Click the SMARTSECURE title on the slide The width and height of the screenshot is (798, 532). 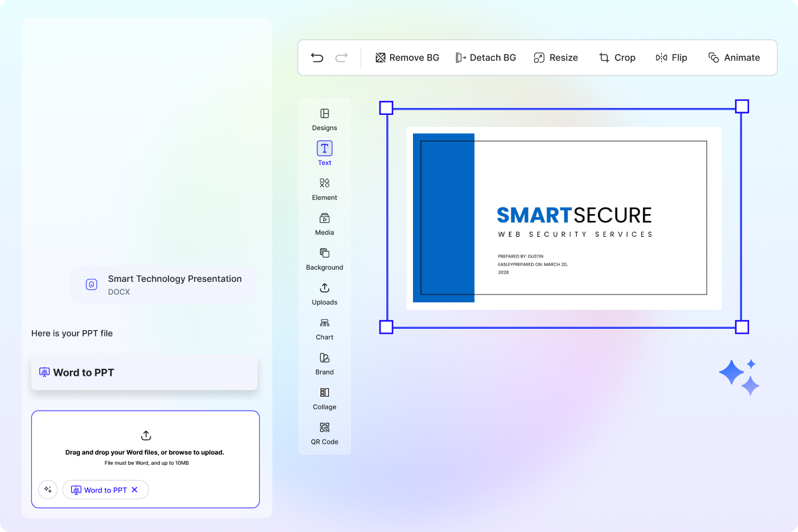[574, 215]
